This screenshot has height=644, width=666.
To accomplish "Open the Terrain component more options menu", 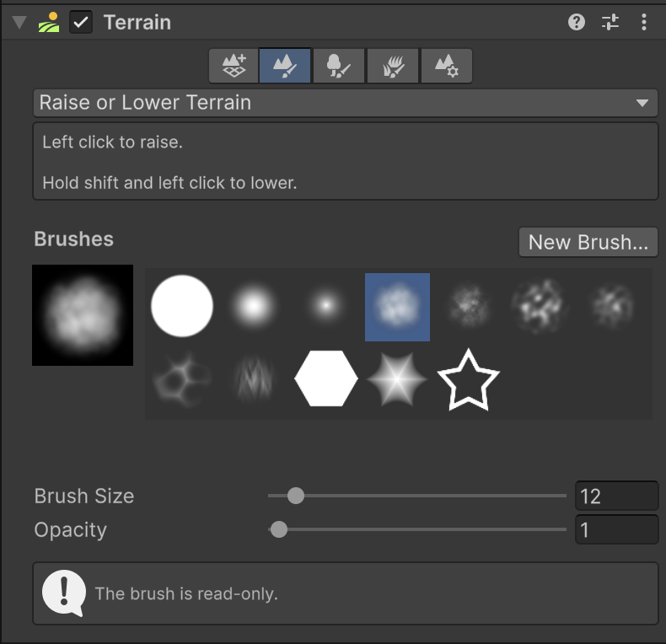I will click(x=644, y=22).
